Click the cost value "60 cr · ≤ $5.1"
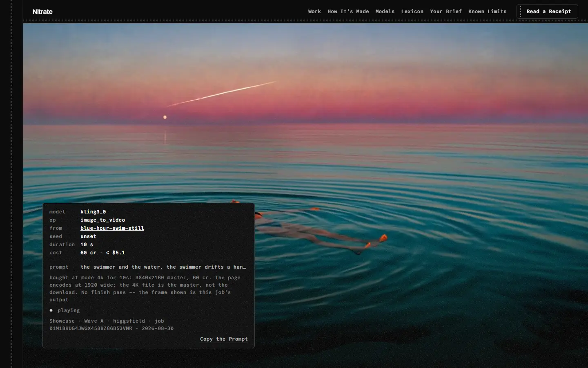588x368 pixels. (103, 253)
